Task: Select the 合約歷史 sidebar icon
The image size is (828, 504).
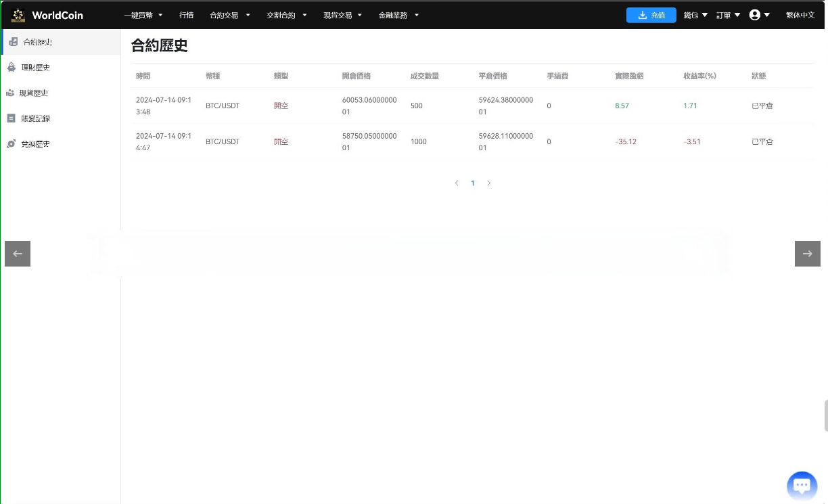Action: click(x=14, y=41)
